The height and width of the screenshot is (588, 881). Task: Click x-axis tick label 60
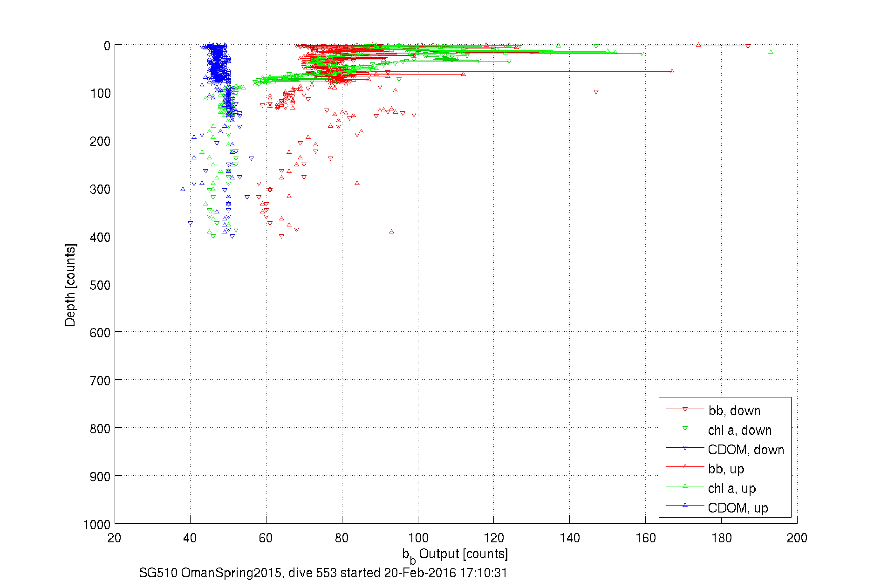click(x=266, y=538)
